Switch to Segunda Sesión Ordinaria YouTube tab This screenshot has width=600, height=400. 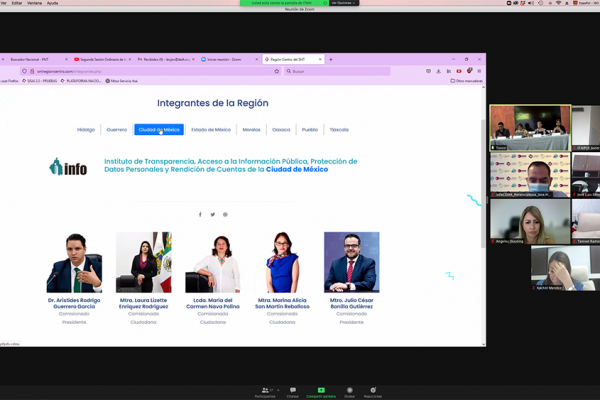[103, 59]
